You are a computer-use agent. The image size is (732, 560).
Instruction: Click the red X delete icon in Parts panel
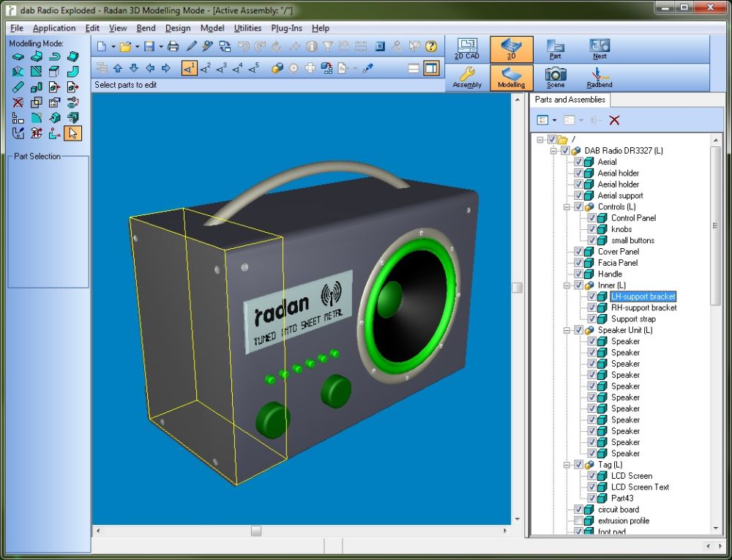click(x=614, y=120)
